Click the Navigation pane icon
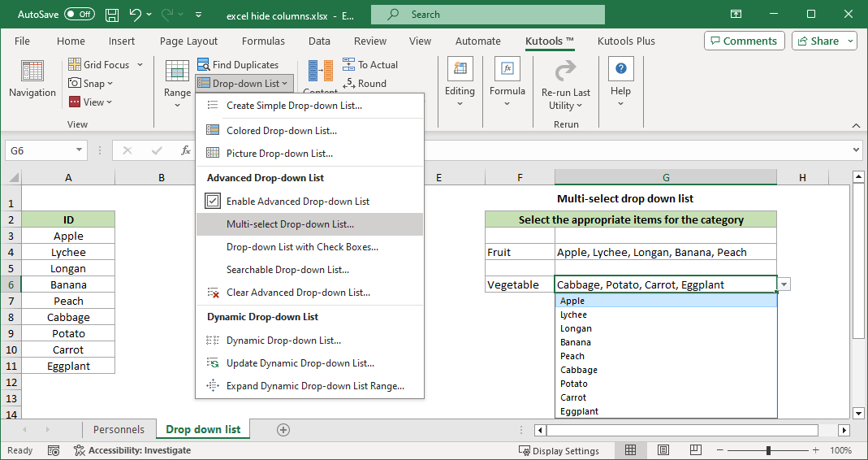868x460 pixels. point(32,71)
